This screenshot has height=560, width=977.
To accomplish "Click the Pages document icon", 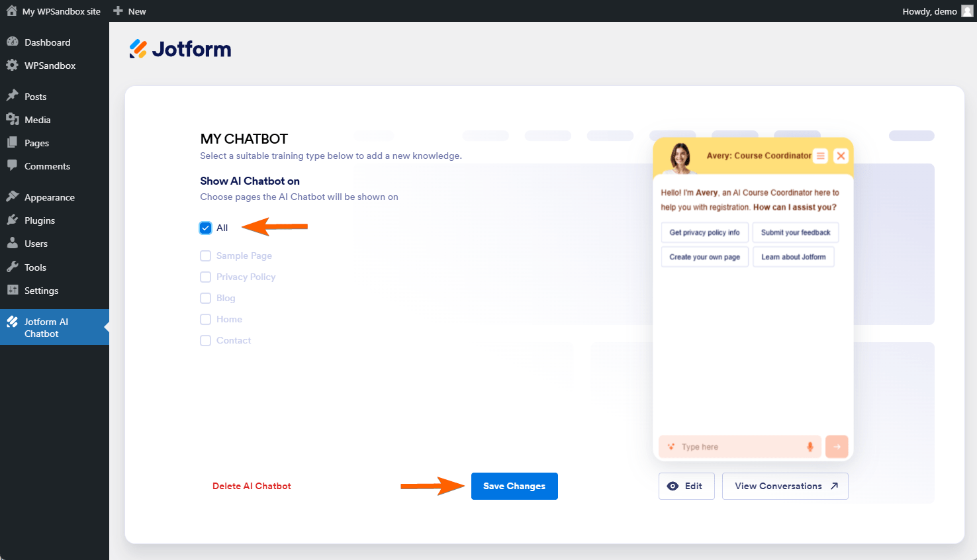I will (x=12, y=142).
